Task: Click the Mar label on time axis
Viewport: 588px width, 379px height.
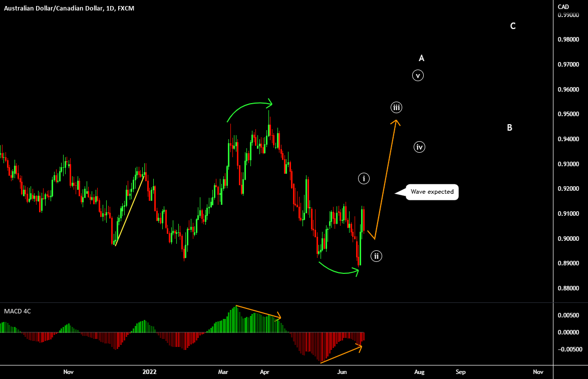Action: click(223, 372)
